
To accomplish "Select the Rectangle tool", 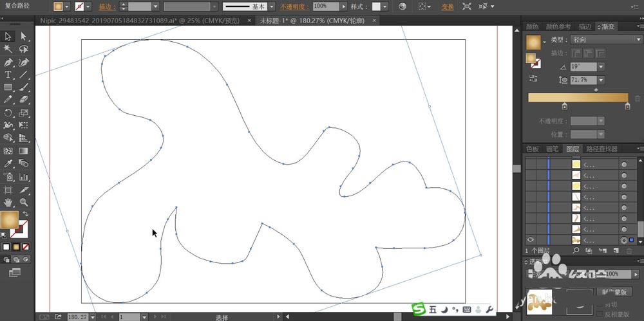I will pyautogui.click(x=8, y=87).
